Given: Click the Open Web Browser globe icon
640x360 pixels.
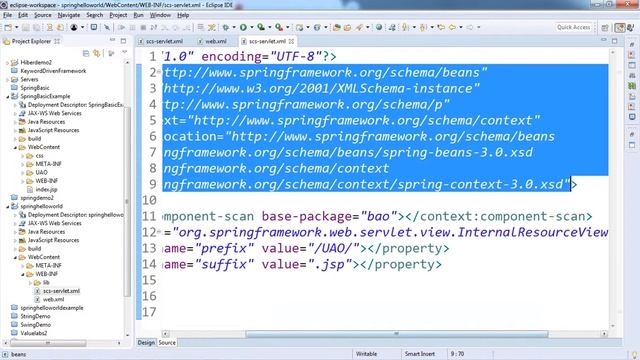Looking at the screenshot, I should point(379,27).
